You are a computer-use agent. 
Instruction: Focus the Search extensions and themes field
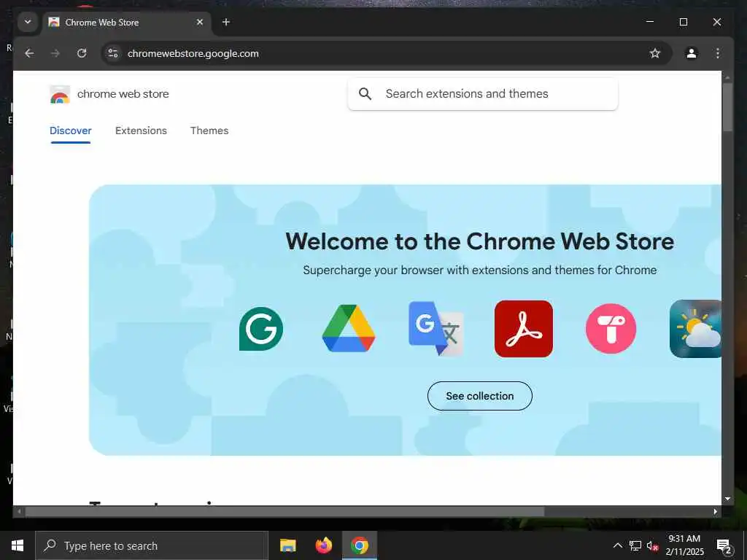point(483,94)
